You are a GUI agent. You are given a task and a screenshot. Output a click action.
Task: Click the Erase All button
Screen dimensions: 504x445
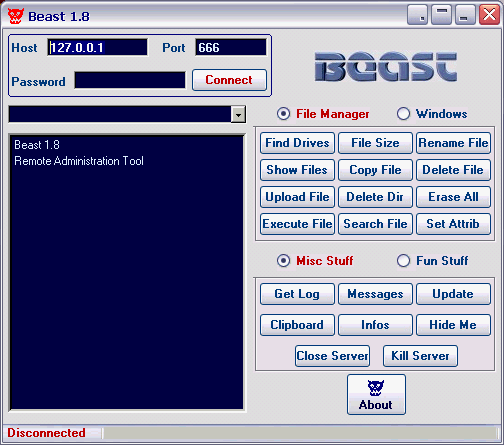tap(453, 197)
